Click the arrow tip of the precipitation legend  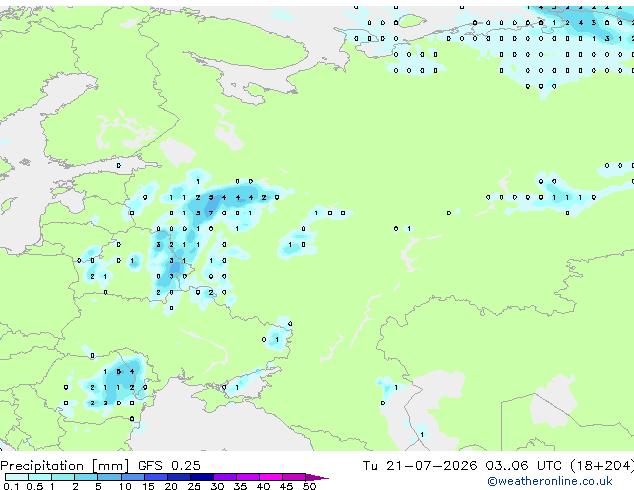tap(317, 477)
